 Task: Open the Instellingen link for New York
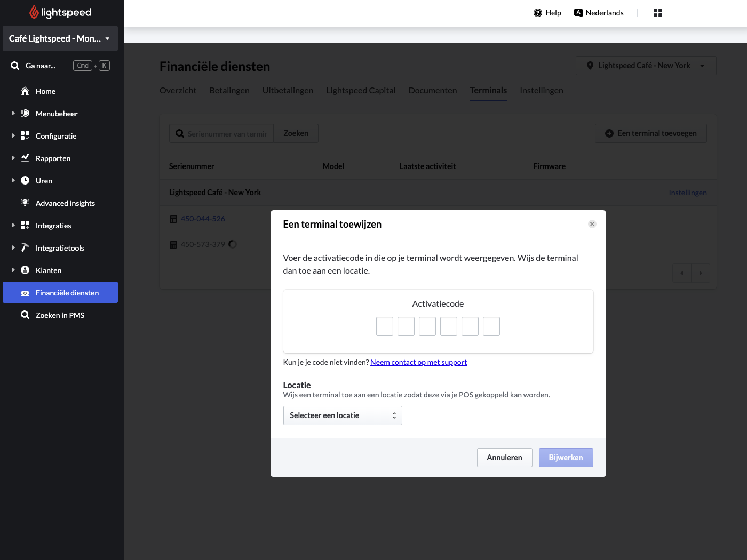click(688, 193)
